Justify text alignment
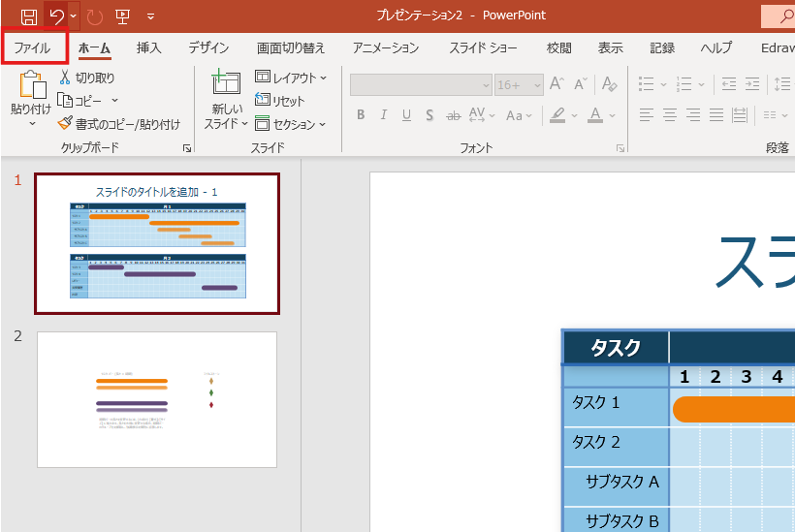795x532 pixels. tap(716, 115)
